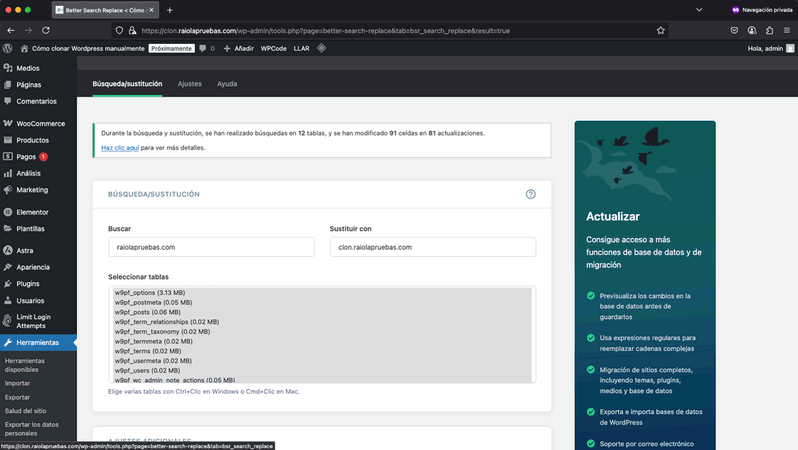Select w9pf_terms table row
The image size is (798, 450).
(x=323, y=351)
